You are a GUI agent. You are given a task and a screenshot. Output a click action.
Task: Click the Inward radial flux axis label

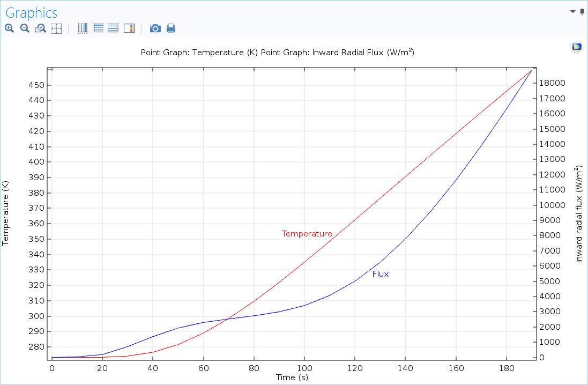point(579,213)
